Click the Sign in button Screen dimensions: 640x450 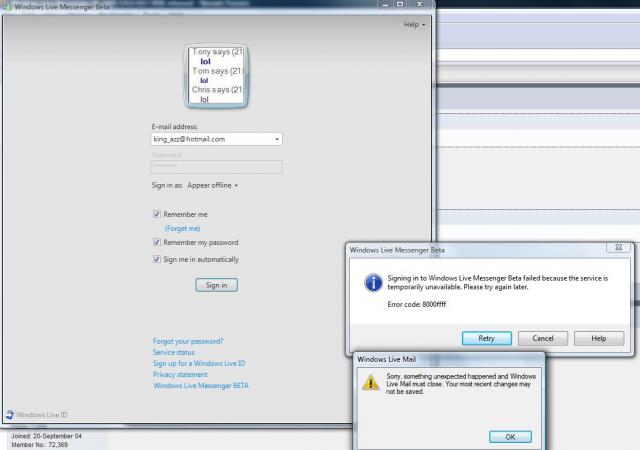[x=216, y=285]
